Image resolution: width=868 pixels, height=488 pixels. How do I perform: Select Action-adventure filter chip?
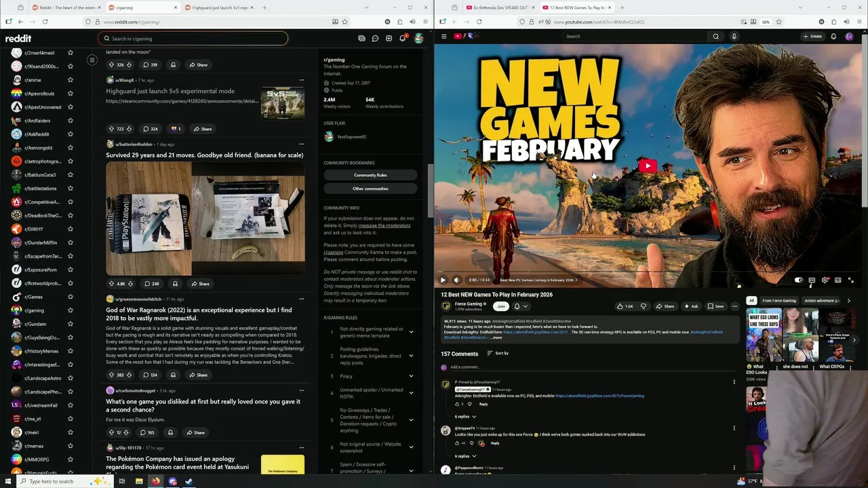coord(822,300)
